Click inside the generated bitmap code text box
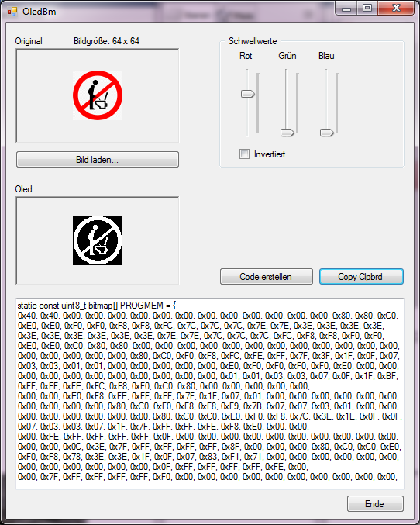 (x=210, y=393)
